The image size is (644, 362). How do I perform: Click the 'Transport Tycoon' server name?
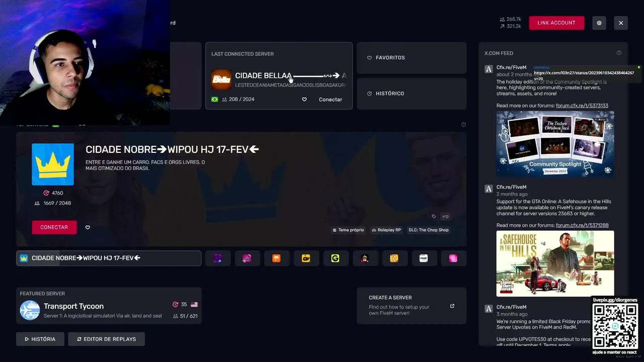click(x=73, y=306)
